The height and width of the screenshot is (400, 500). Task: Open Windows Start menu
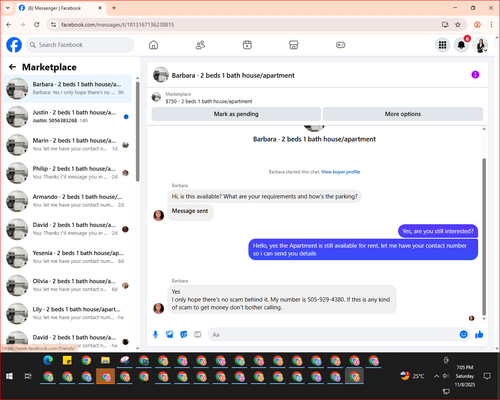[x=9, y=376]
